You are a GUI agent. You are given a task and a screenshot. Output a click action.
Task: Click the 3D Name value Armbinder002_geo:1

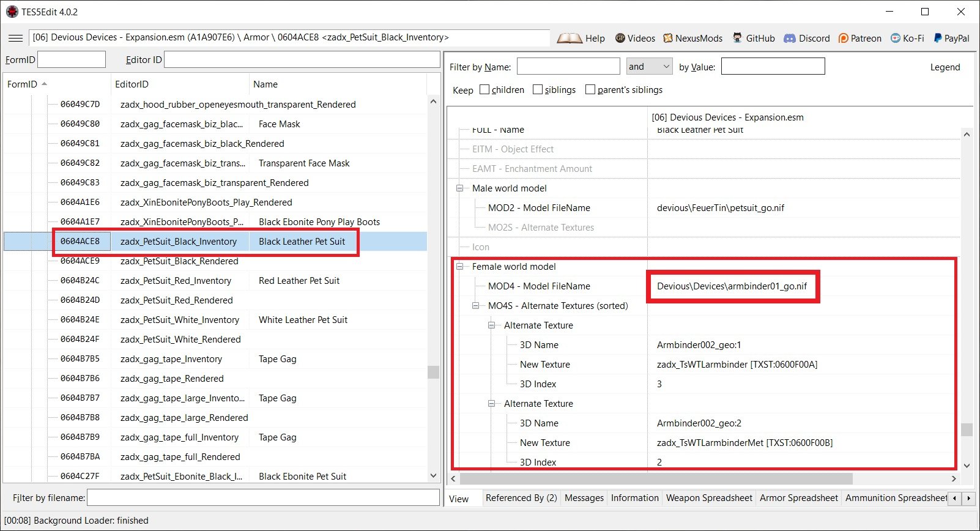tap(699, 345)
